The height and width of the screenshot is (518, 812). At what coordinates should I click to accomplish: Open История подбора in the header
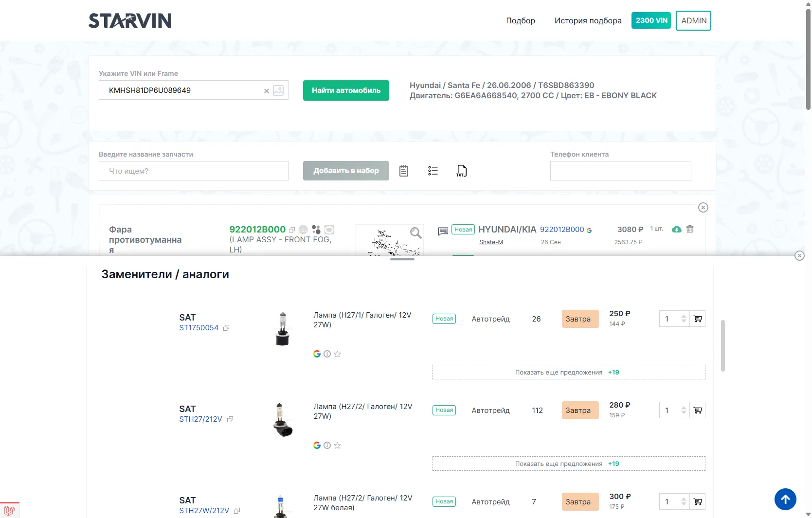point(588,20)
